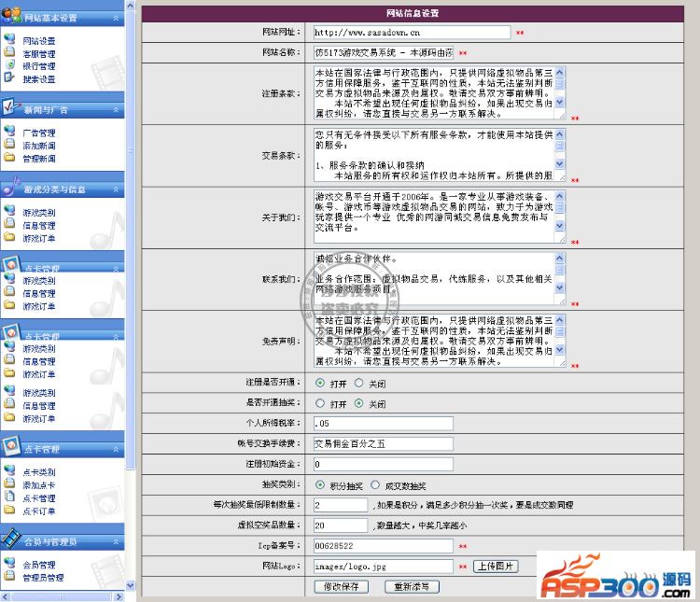Click the folder icon beside 管理新闻
700x602 pixels.
click(10, 157)
